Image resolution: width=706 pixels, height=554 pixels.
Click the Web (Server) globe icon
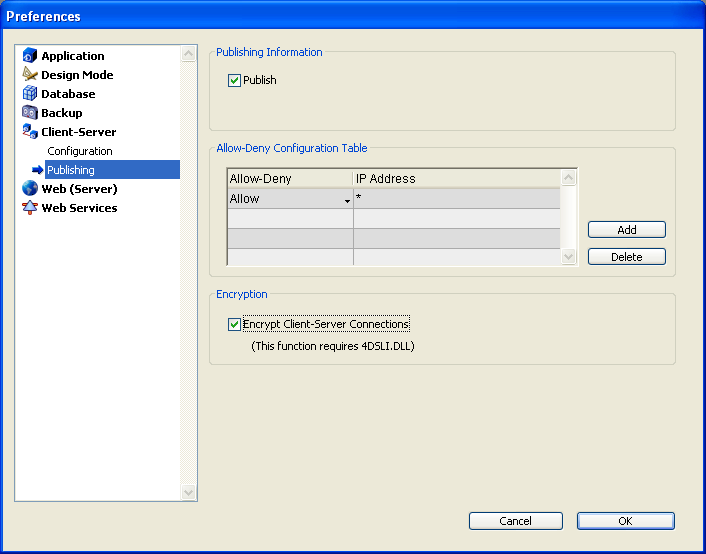point(30,189)
